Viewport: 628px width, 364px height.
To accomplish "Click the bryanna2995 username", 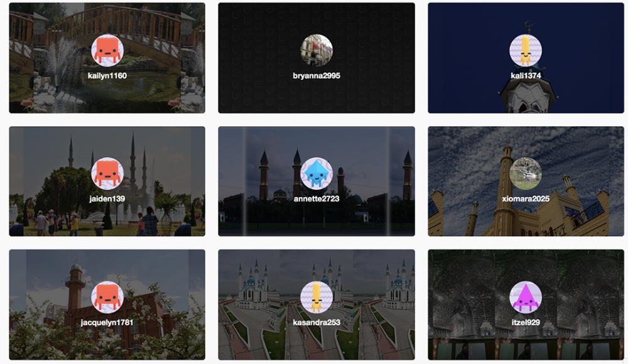I will click(x=317, y=76).
